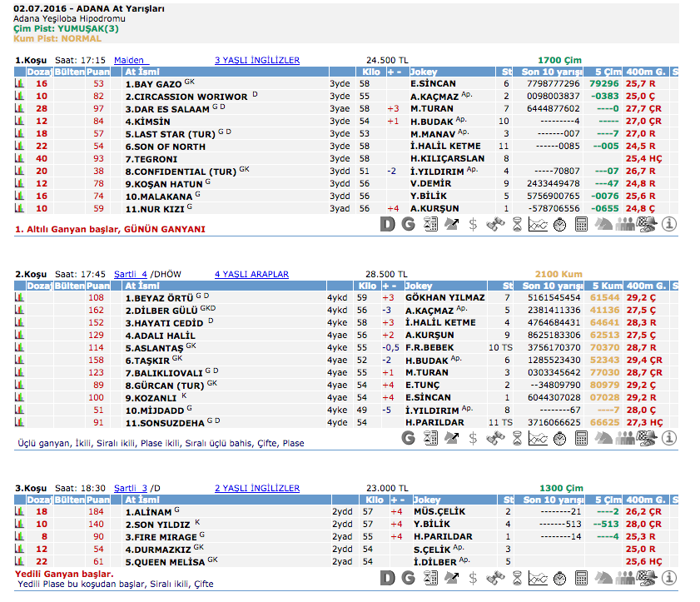This screenshot has width=700, height=602.
Task: Click the dollar sign icon under race 1
Action: pyautogui.click(x=474, y=224)
